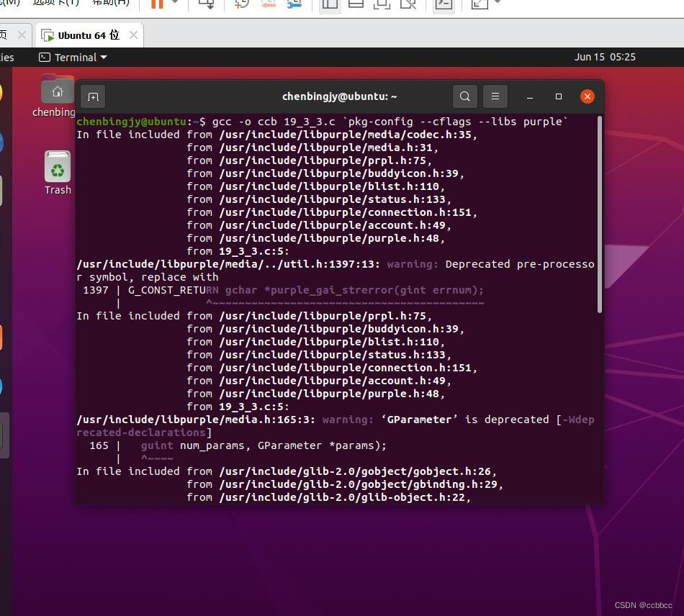Click the media.h:165:3 warning path
Screen dimensions: 684x616
(x=196, y=420)
